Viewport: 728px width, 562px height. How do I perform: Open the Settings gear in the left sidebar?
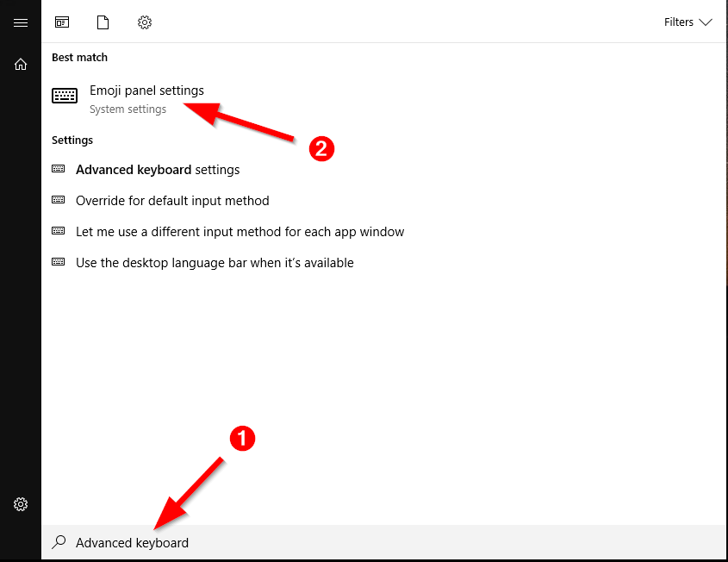(21, 504)
